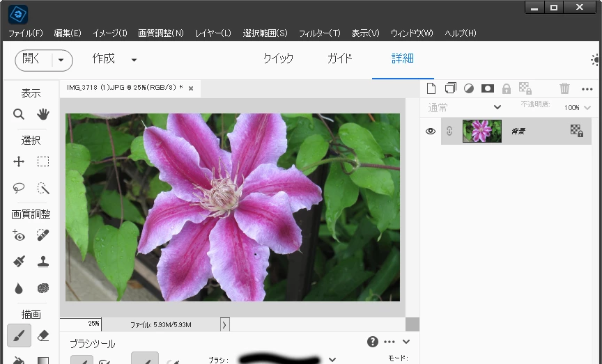The image size is (602, 364).
Task: Close the IMG_3718 (1).JPG document tab
Action: (x=191, y=88)
